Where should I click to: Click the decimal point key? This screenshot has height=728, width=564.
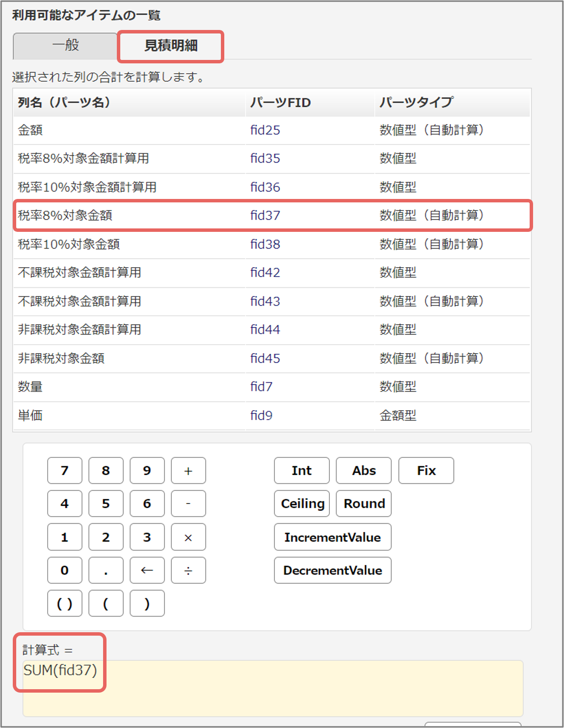click(x=106, y=570)
